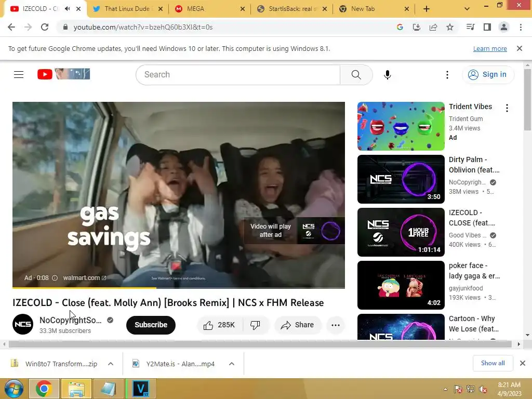Dislike the video with thumbs down
The width and height of the screenshot is (532, 399).
[x=256, y=325]
